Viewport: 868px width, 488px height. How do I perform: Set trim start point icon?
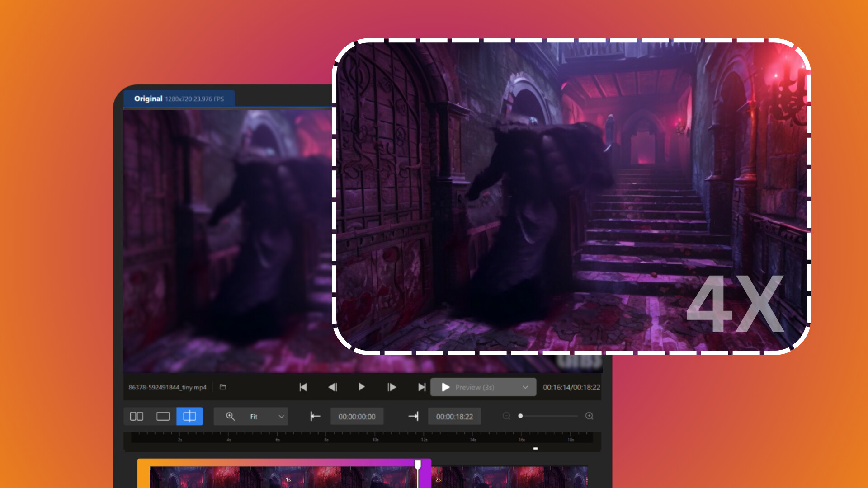tap(315, 416)
